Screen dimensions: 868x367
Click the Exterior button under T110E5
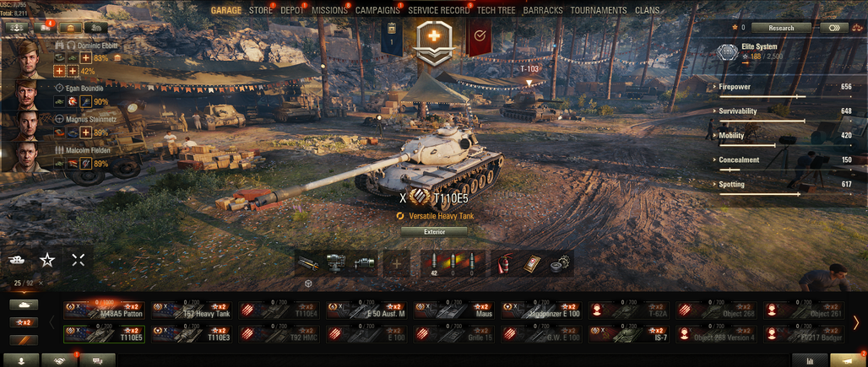tap(435, 232)
